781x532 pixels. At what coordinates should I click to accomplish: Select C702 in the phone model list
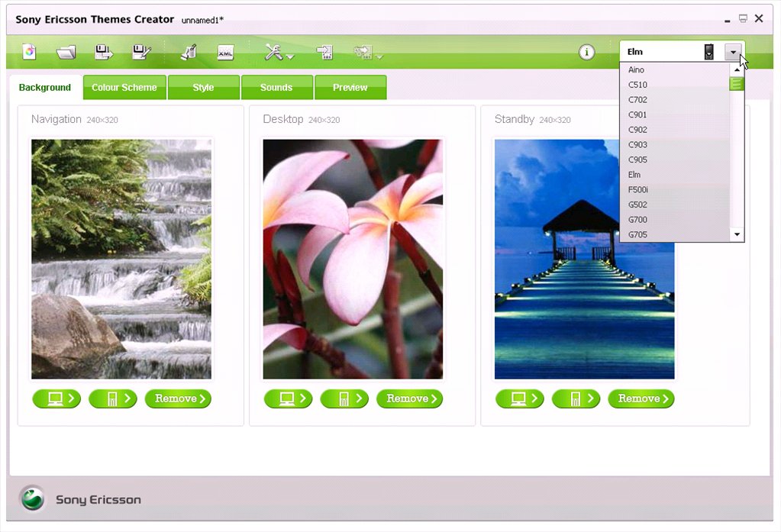(674, 100)
